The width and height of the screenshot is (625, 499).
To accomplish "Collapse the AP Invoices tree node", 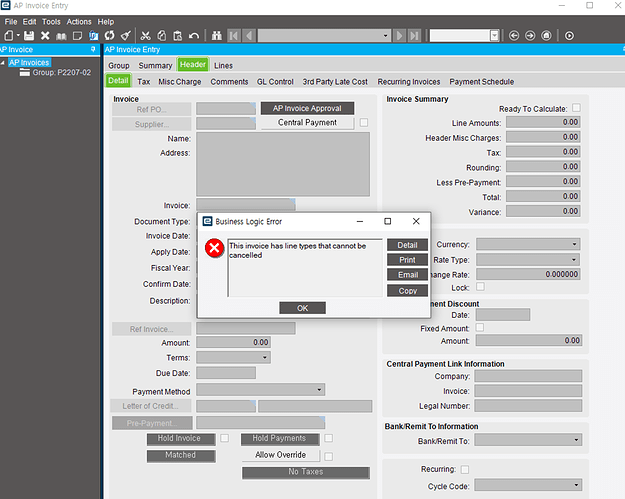I will (x=3, y=63).
